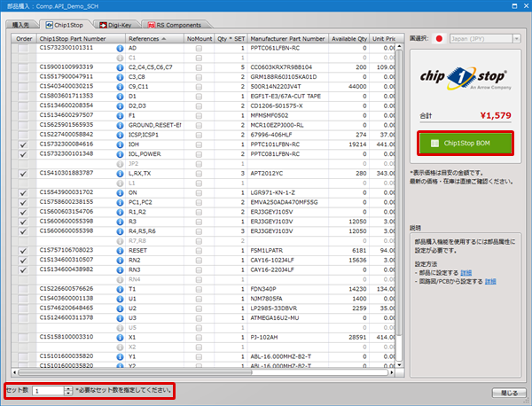Click info icon for R1,R2 row
Screen dimensions: 532x406
pos(120,213)
